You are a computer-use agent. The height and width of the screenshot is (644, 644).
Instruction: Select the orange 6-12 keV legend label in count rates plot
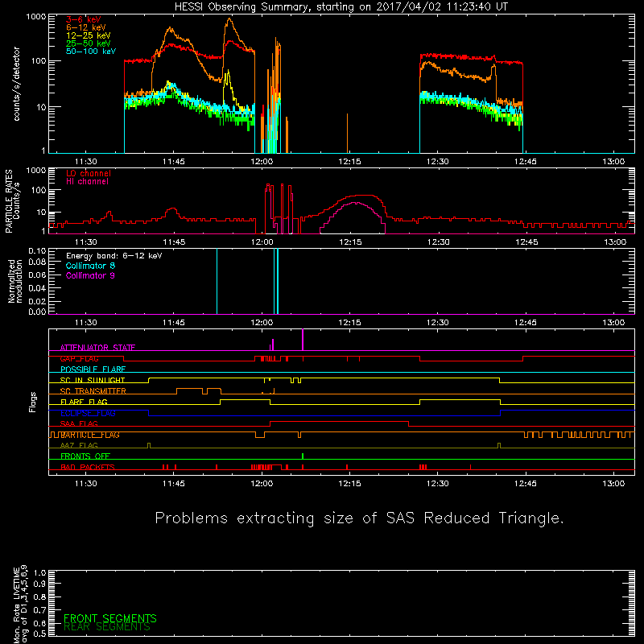86,27
